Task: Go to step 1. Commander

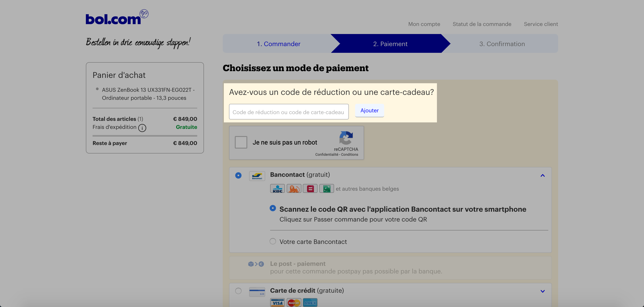Action: point(278,44)
